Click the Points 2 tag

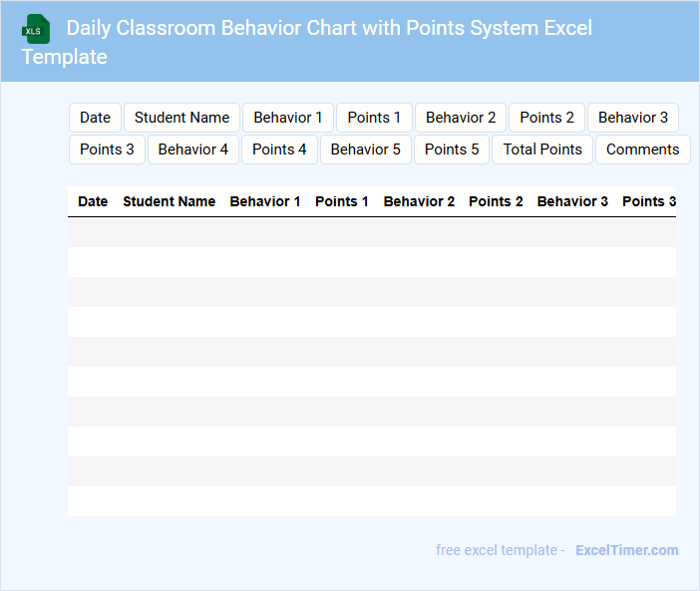[546, 118]
